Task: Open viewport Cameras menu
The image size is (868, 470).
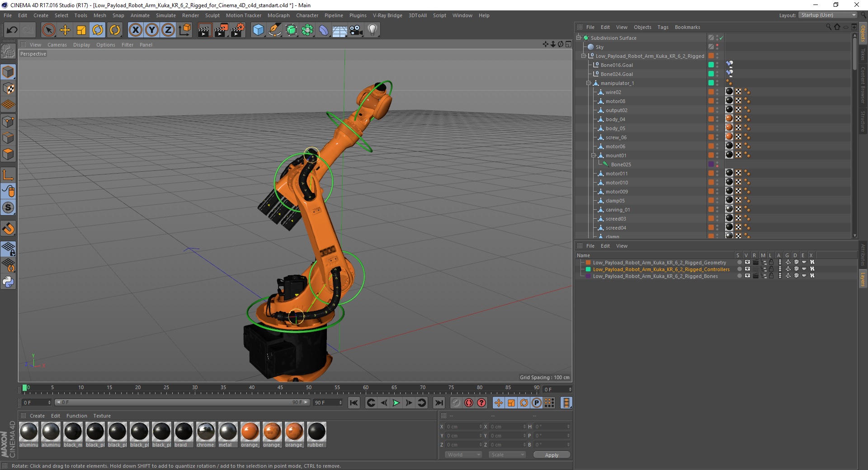Action: point(57,45)
